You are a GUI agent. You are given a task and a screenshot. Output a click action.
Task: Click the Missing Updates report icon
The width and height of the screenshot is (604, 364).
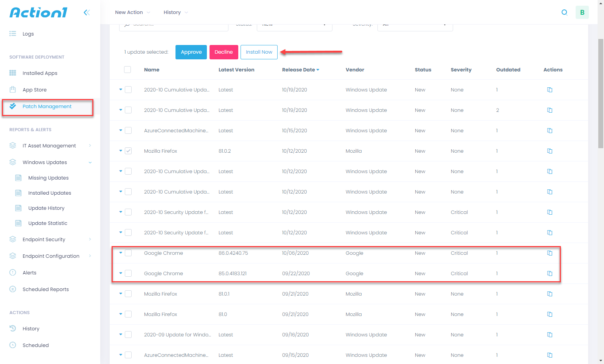coord(18,178)
